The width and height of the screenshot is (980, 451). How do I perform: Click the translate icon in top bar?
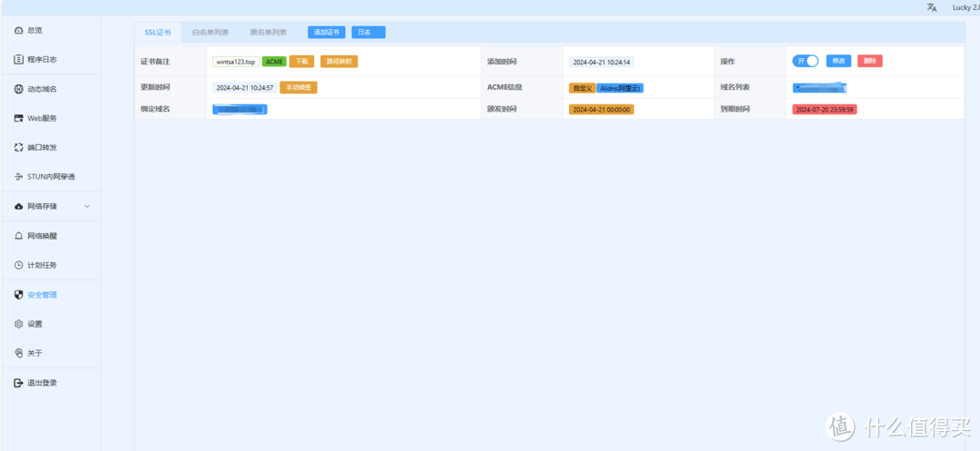click(x=932, y=7)
